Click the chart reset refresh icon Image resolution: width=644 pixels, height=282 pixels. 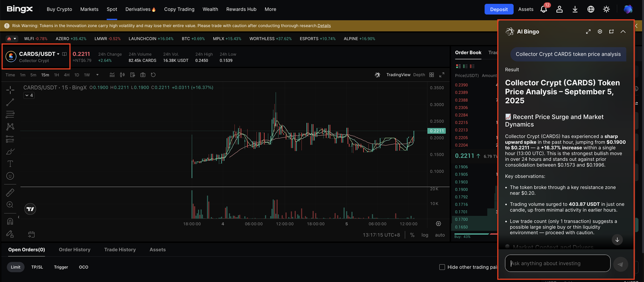pyautogui.click(x=153, y=75)
